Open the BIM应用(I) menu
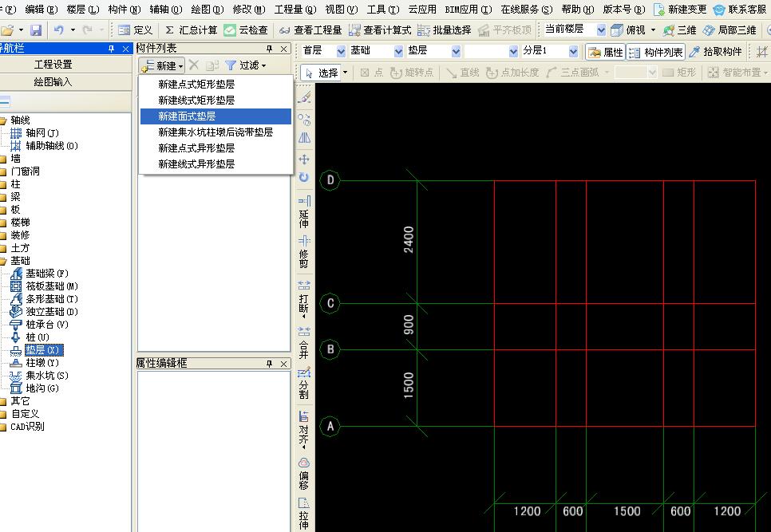Viewport: 771px width, 532px height. (x=468, y=9)
